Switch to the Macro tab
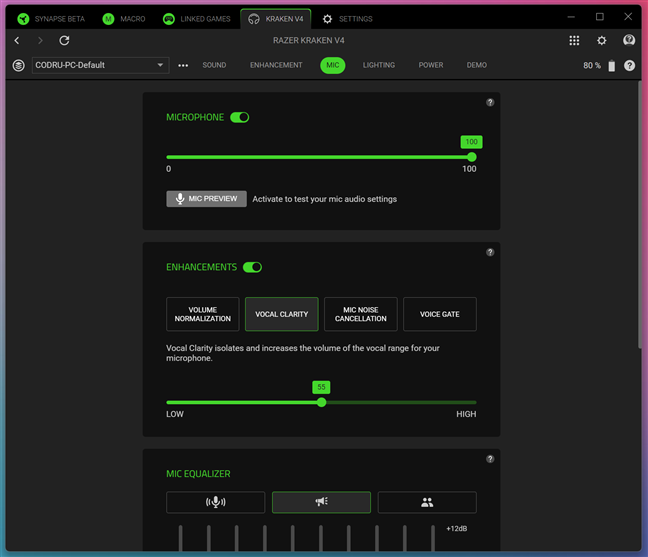648x557 pixels. 124,19
